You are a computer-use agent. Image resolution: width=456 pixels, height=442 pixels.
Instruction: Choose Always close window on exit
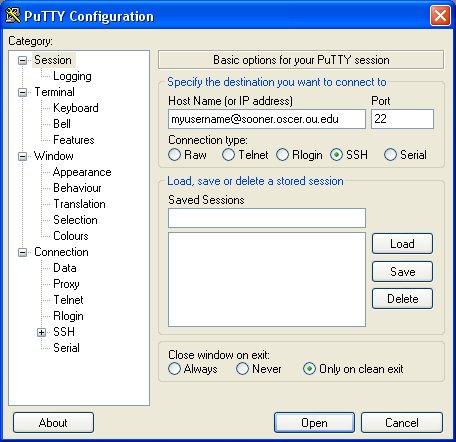(174, 369)
